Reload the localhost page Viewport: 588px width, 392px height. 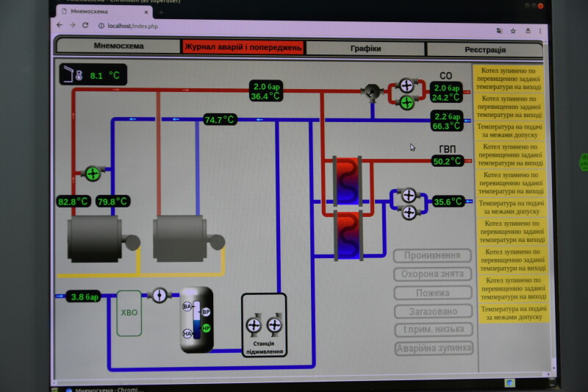pyautogui.click(x=85, y=25)
